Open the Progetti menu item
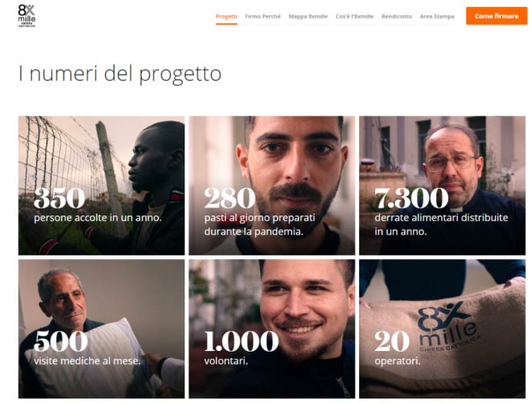Image resolution: width=532 pixels, height=404 pixels. click(x=226, y=16)
